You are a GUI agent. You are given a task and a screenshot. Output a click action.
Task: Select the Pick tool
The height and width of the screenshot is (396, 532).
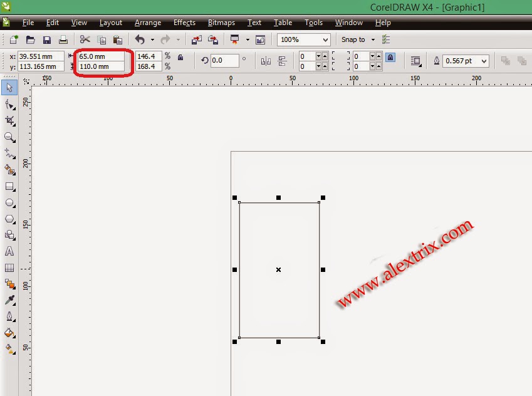pyautogui.click(x=9, y=88)
